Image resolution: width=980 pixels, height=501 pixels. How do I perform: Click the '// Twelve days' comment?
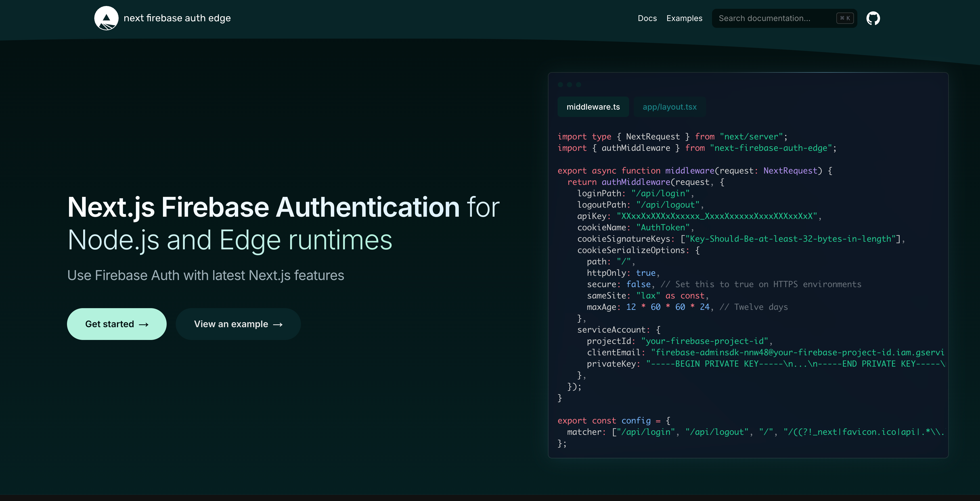point(754,307)
